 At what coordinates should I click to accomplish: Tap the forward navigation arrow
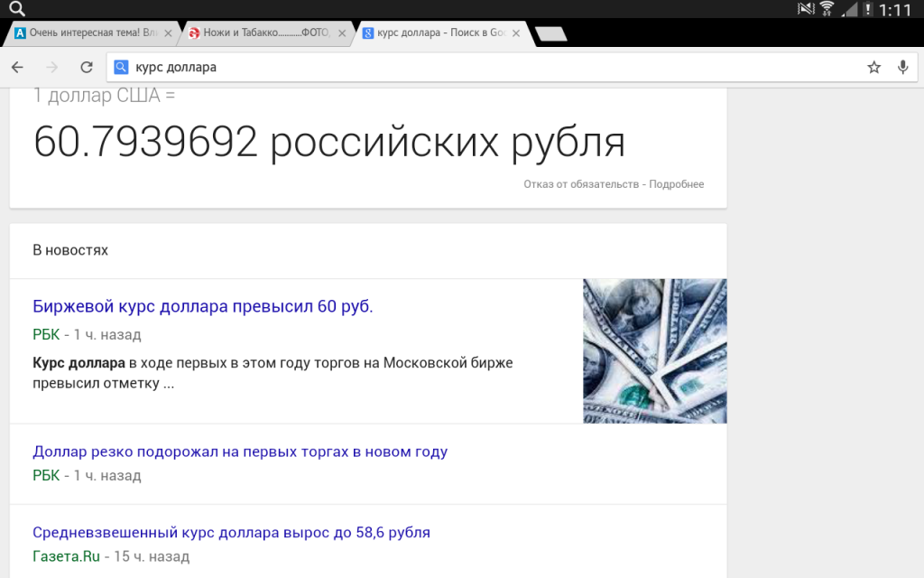[x=52, y=67]
